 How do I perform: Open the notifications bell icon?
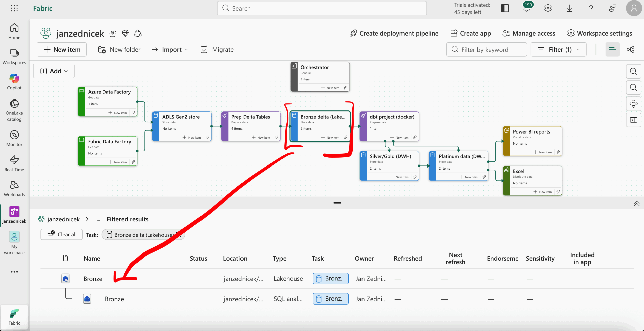click(x=526, y=8)
